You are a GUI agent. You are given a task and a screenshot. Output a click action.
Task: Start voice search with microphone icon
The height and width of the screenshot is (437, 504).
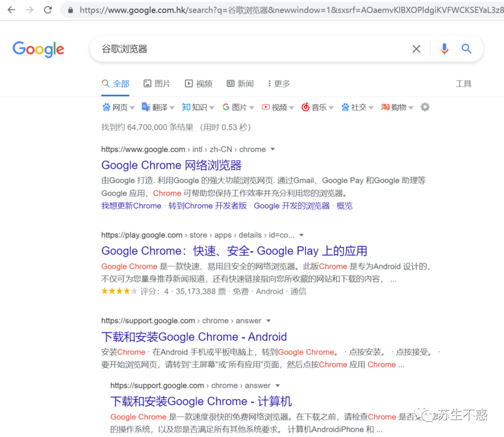(444, 49)
